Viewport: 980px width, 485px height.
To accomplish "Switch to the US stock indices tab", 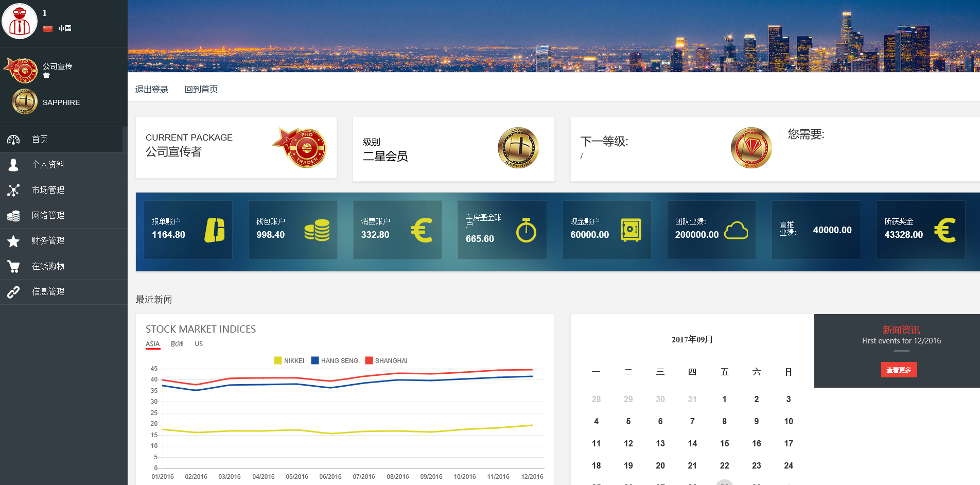I will [x=199, y=344].
